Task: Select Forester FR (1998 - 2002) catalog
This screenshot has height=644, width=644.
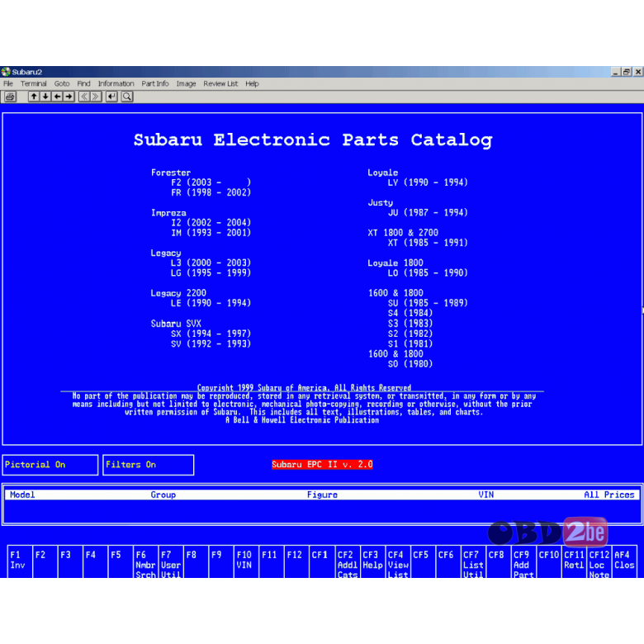Action: pyautogui.click(x=211, y=192)
